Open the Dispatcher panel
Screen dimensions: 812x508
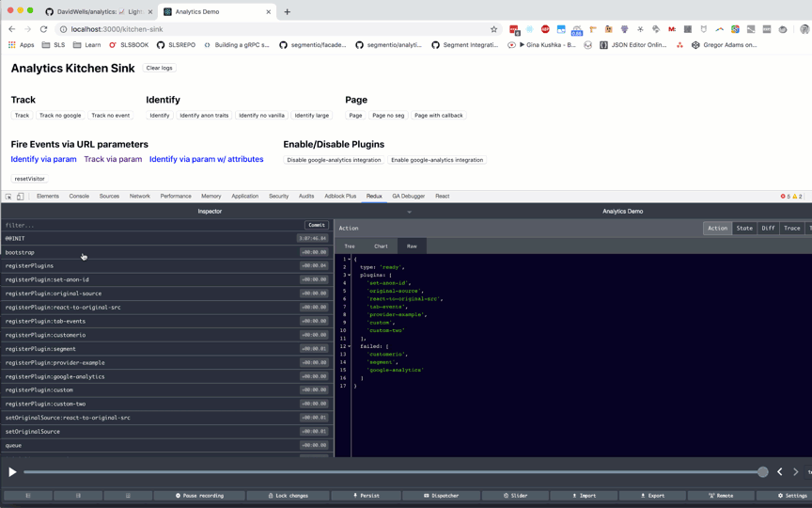coord(441,496)
